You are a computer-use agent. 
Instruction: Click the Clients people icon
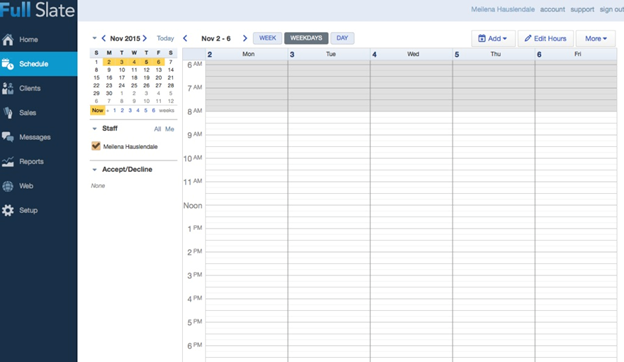coord(8,88)
